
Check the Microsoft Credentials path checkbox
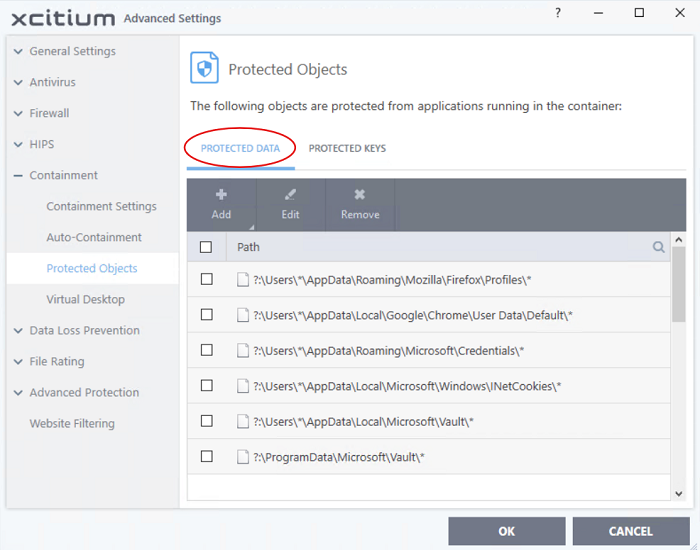pos(207,350)
